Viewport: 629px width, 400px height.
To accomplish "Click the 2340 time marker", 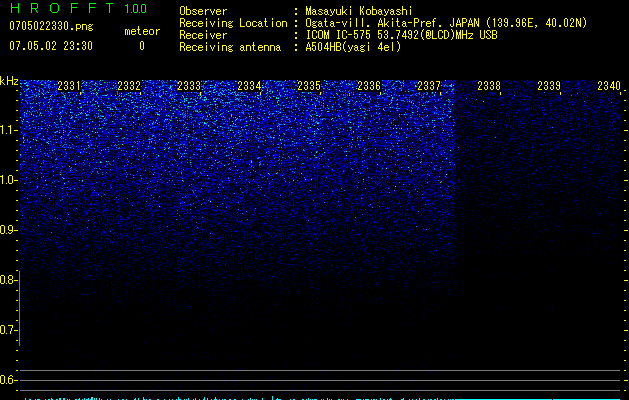I will coord(609,86).
